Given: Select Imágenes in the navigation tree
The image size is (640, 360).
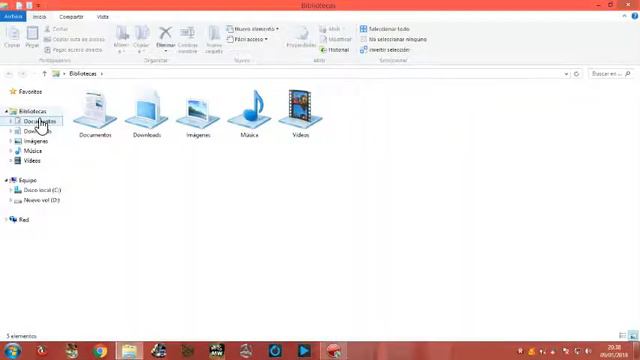Looking at the screenshot, I should point(36,141).
